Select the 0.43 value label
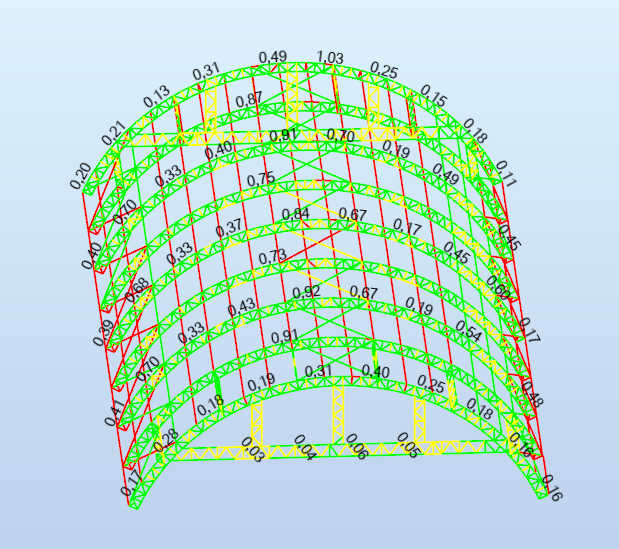Viewport: 619px width, 549px height. tap(241, 310)
